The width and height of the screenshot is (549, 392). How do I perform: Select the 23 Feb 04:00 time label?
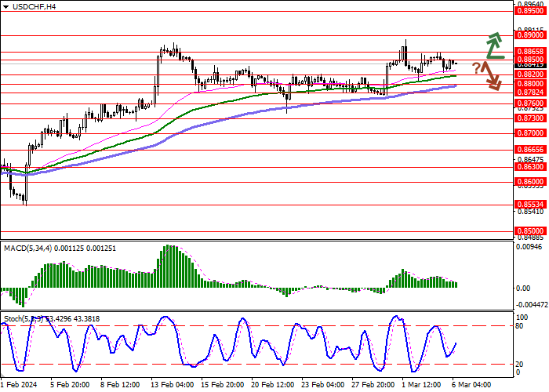323,385
